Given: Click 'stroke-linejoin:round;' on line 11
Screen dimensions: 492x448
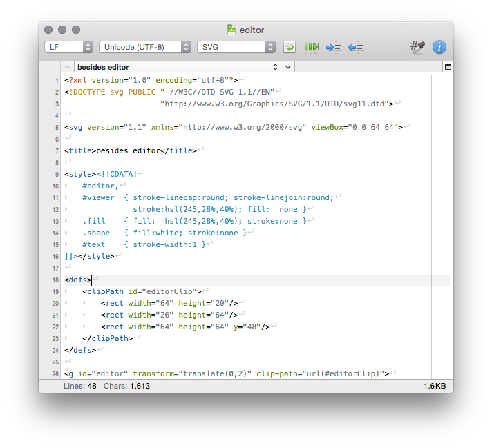Looking at the screenshot, I should point(283,198).
